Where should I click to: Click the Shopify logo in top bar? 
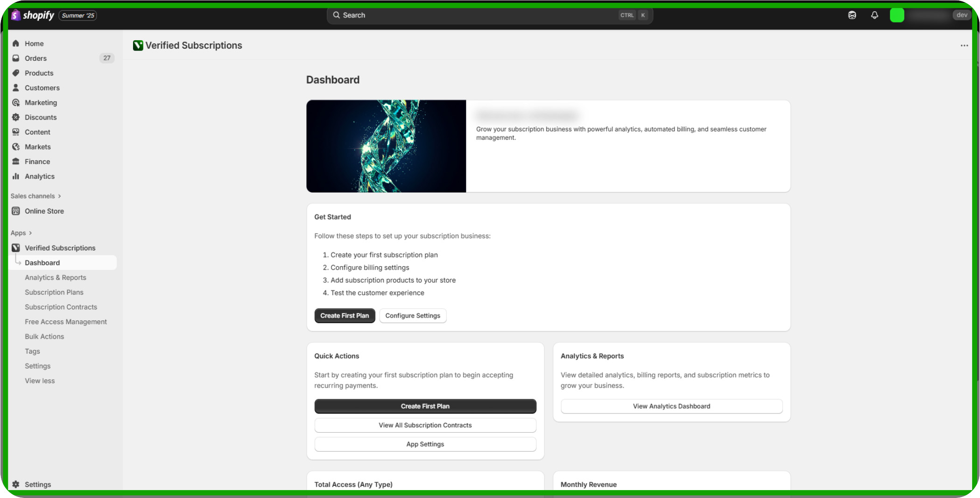click(x=33, y=15)
